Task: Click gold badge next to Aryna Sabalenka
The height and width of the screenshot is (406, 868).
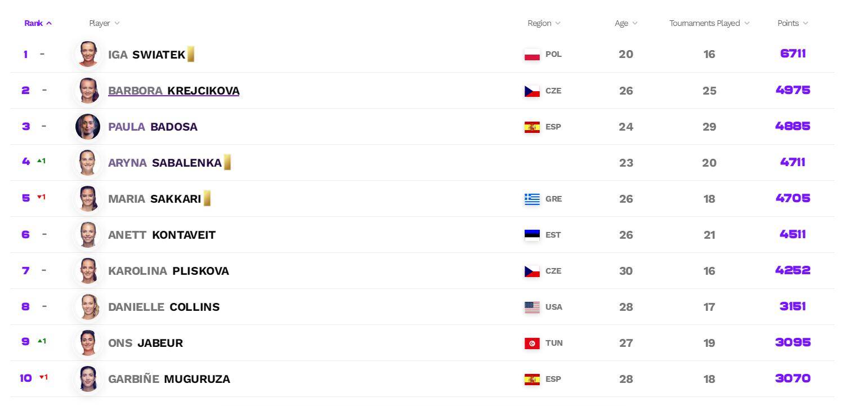Action: 227,162
